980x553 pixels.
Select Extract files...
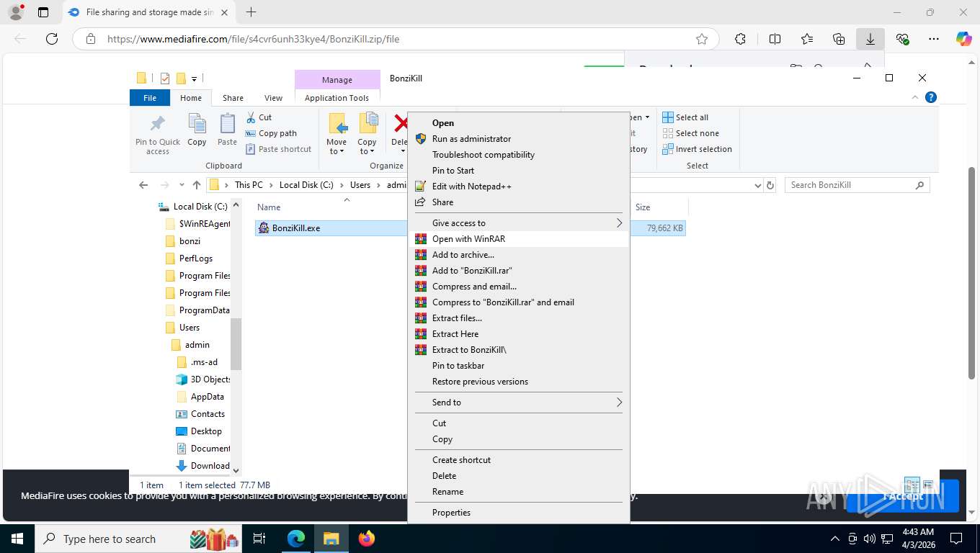519,318
